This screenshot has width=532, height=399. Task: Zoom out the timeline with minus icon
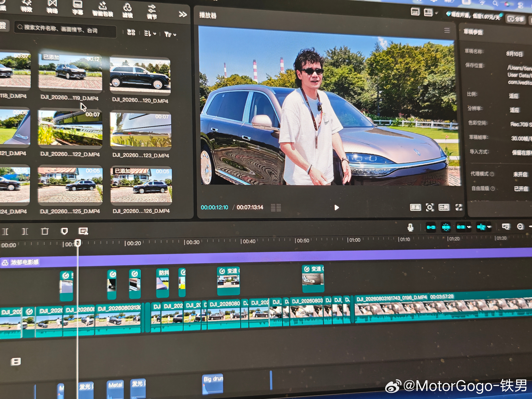[x=520, y=227]
